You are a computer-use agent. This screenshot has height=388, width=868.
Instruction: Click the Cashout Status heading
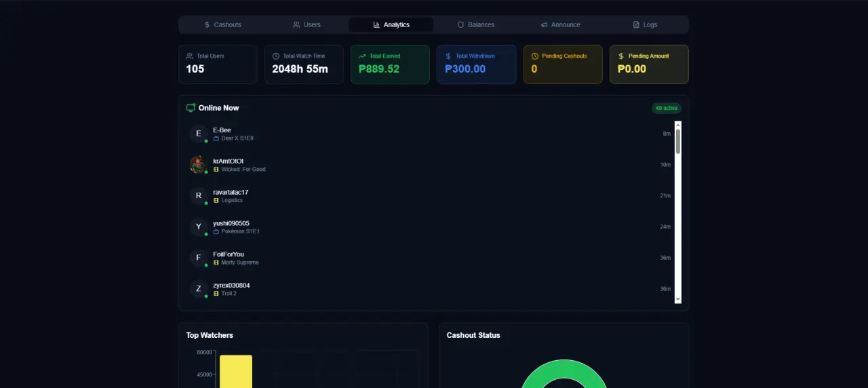pos(473,335)
